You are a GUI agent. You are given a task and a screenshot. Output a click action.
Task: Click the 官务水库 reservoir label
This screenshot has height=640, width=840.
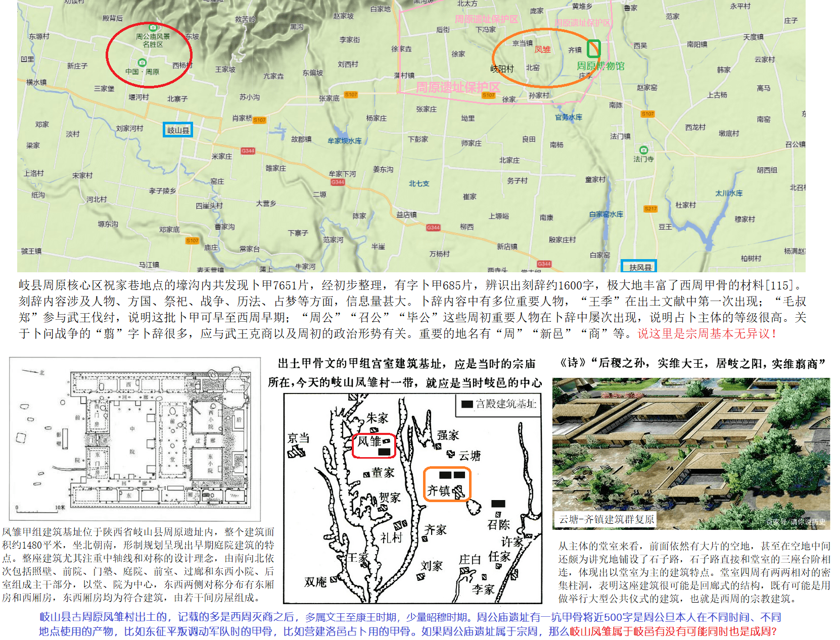coord(569,117)
